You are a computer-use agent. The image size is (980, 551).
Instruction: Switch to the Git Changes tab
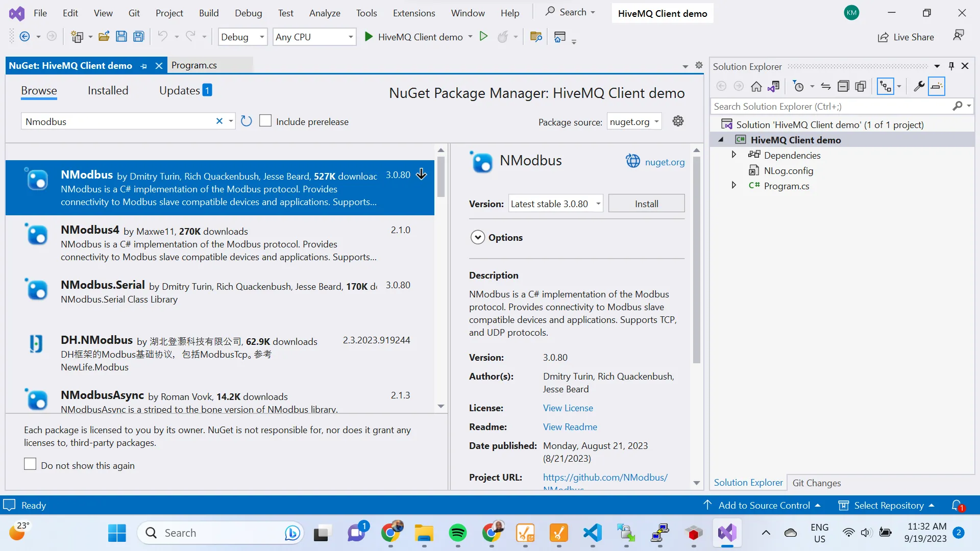pos(816,483)
